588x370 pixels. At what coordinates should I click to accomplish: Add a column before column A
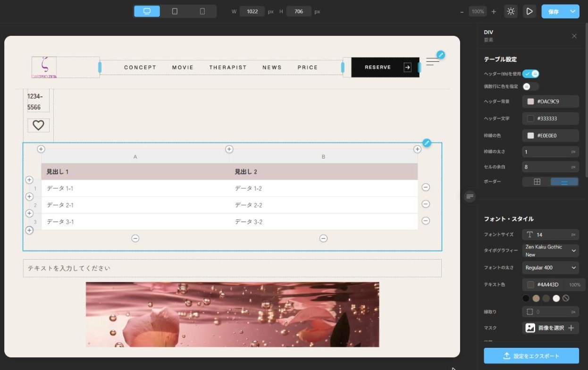pyautogui.click(x=41, y=149)
